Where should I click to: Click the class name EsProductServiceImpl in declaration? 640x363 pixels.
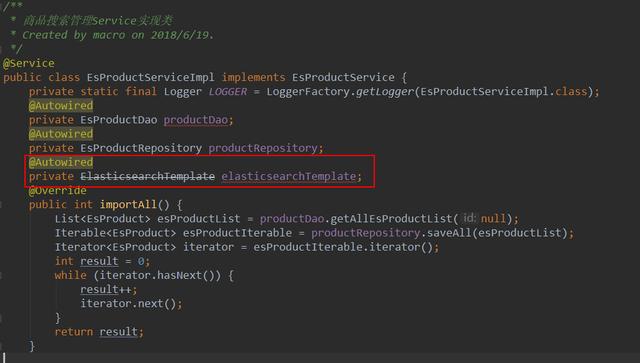[150, 77]
